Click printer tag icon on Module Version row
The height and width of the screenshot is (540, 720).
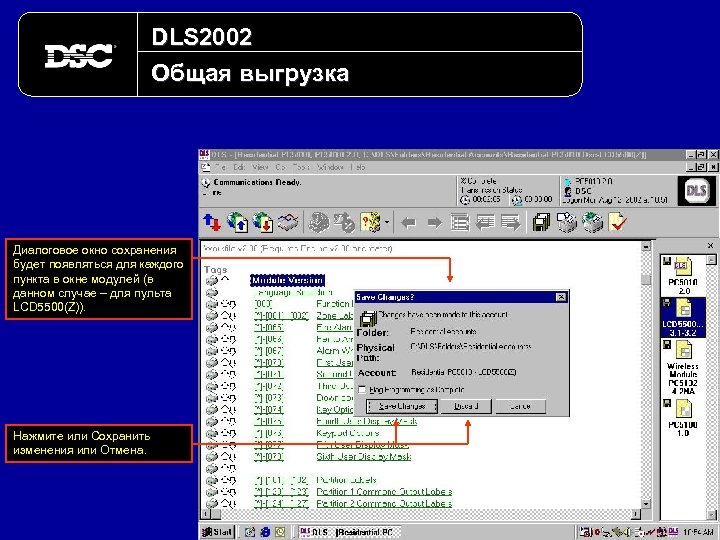point(211,280)
